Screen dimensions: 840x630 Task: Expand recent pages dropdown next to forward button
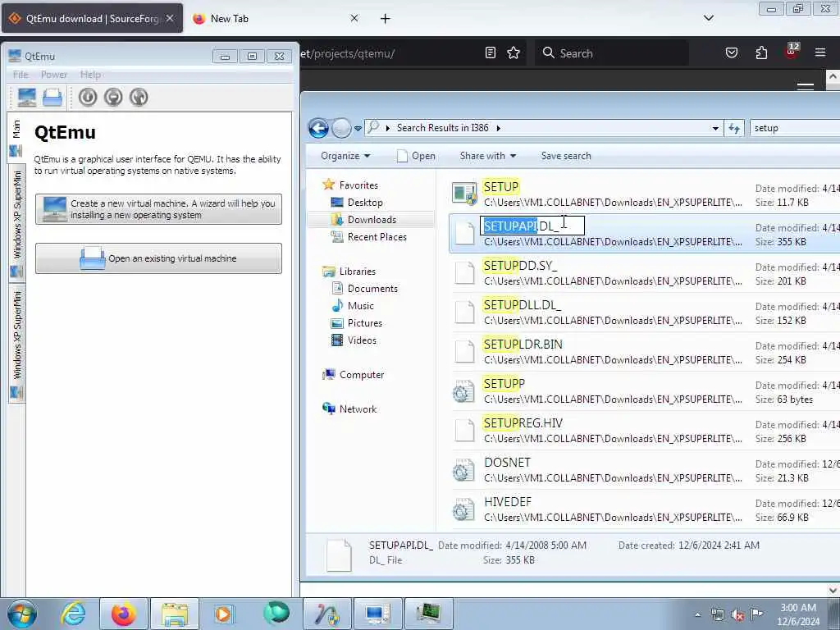(358, 129)
